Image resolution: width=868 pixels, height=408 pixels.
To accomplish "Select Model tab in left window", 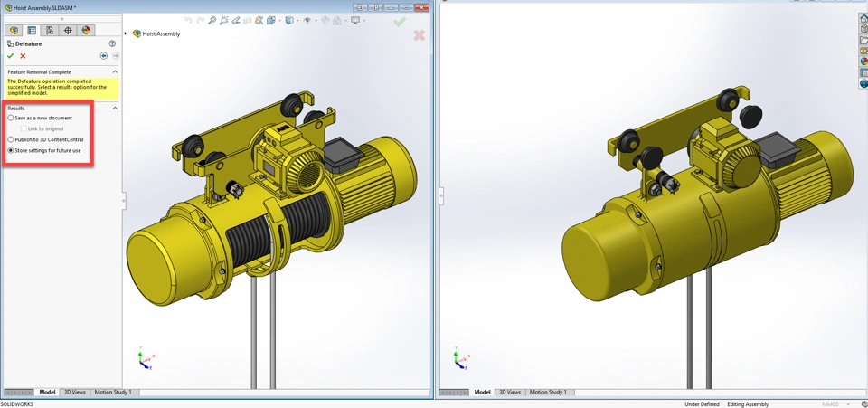I will (47, 392).
